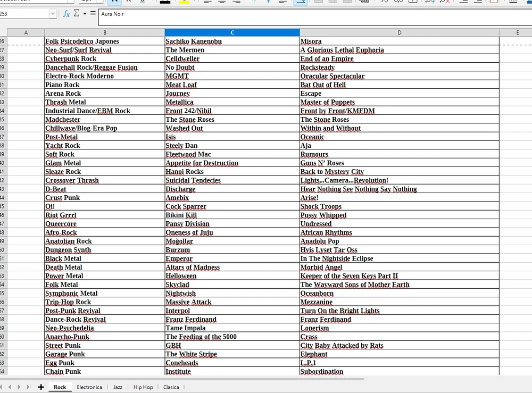Switch to the Clasica sheet tab
Screen dimensions: 532x393
171,387
